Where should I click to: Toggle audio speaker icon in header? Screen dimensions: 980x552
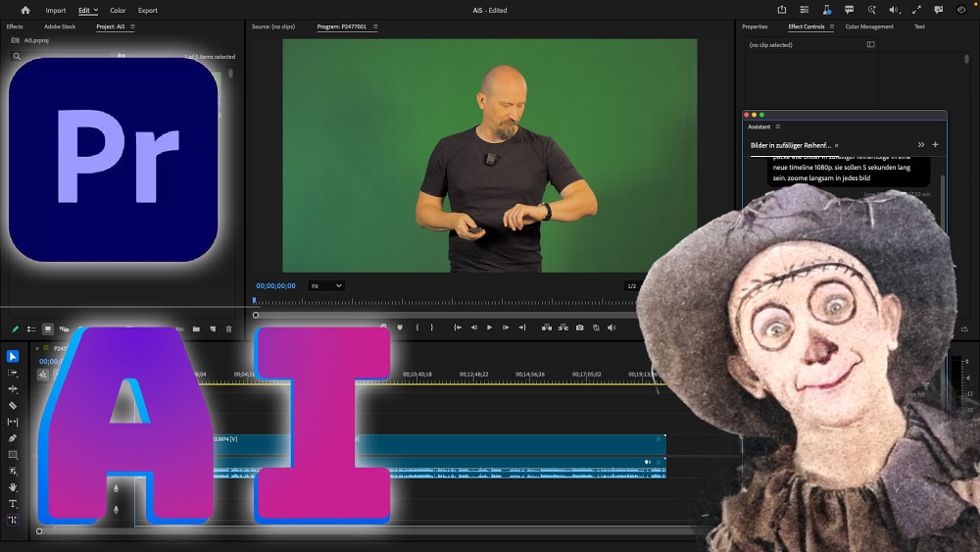click(894, 10)
